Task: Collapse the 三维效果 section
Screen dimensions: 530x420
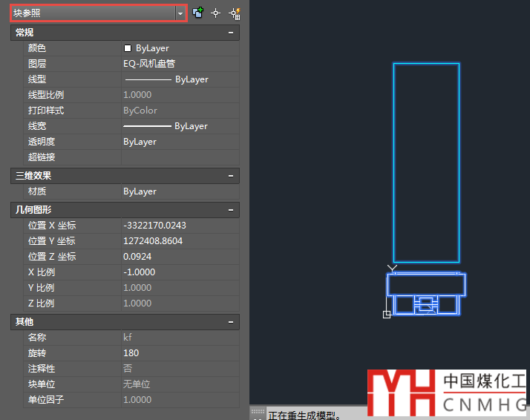Action: coord(232,176)
